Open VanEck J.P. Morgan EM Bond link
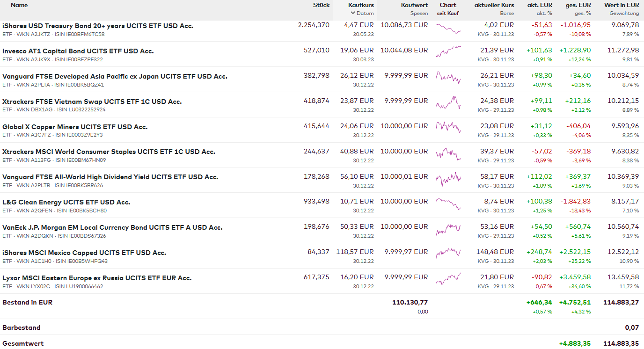 tap(112, 227)
